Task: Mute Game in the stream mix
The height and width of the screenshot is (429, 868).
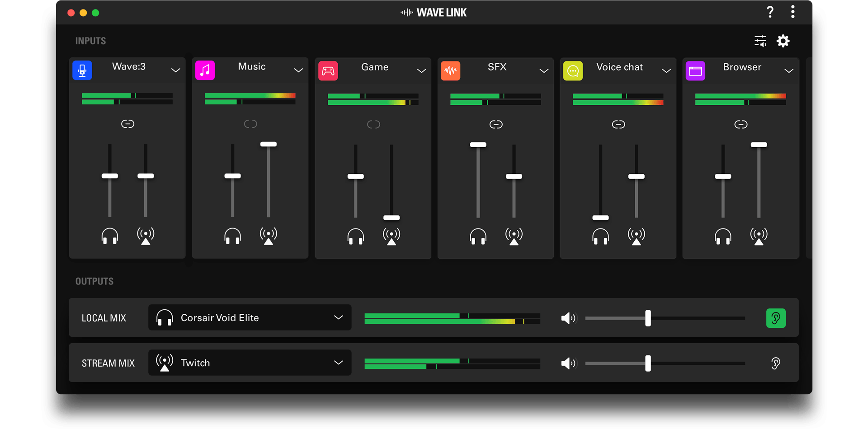Action: click(x=392, y=236)
